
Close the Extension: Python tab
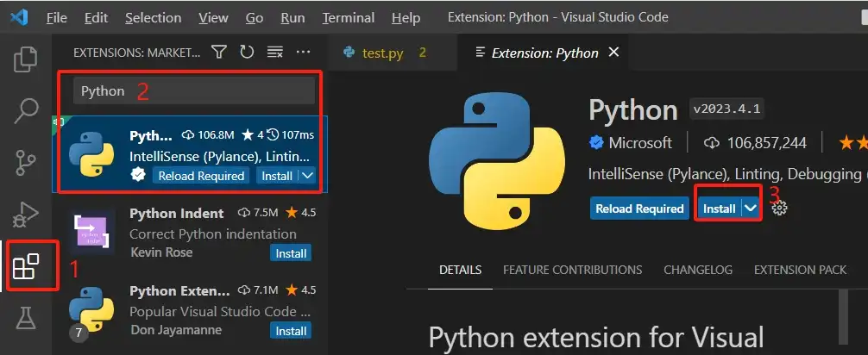pyautogui.click(x=613, y=52)
